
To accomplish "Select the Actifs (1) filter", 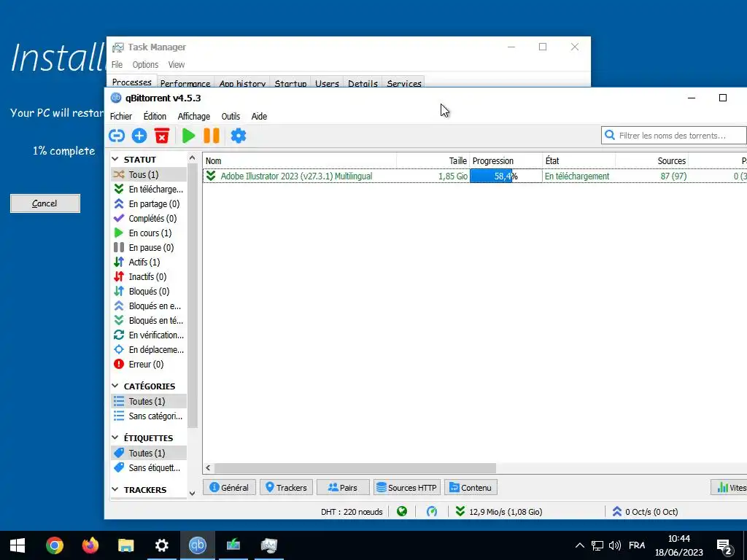I will tap(149, 262).
